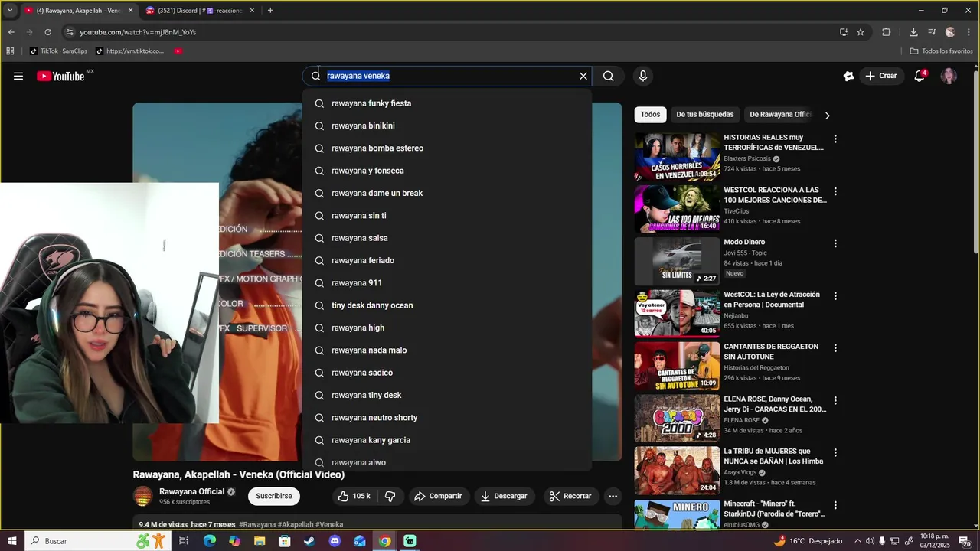Subscribe with the Suscribirse button
The image size is (980, 551).
pyautogui.click(x=274, y=496)
